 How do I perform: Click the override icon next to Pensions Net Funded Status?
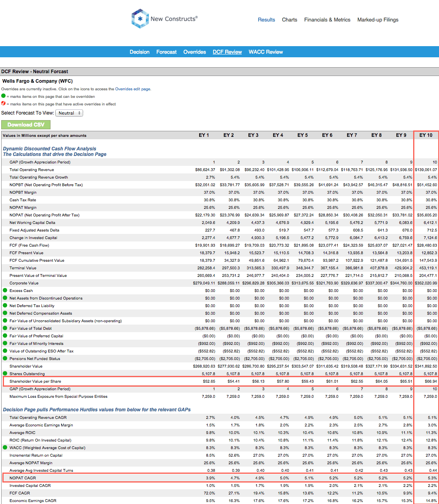pyautogui.click(x=4, y=358)
